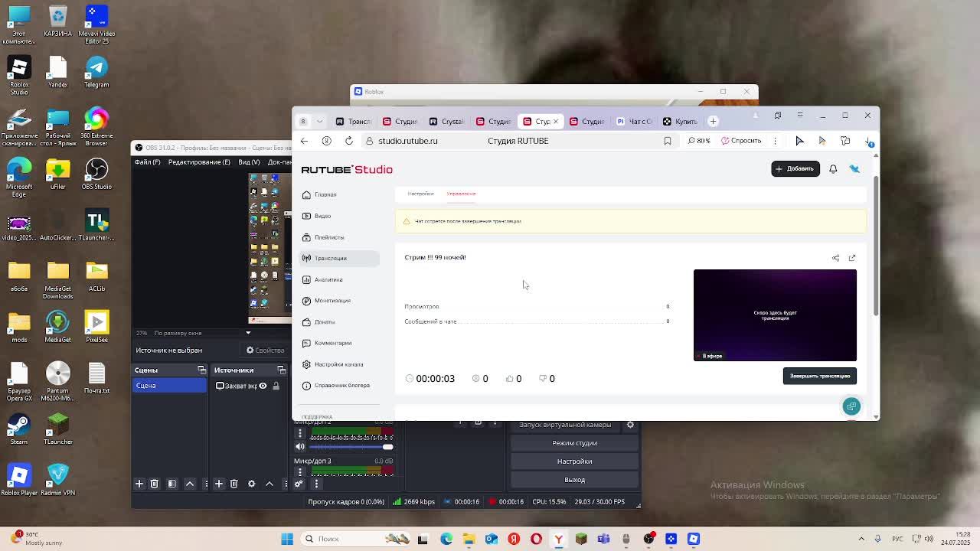This screenshot has height=551, width=980.
Task: Adjust Микр/доп 2 volume slider in OBS
Action: [x=351, y=447]
